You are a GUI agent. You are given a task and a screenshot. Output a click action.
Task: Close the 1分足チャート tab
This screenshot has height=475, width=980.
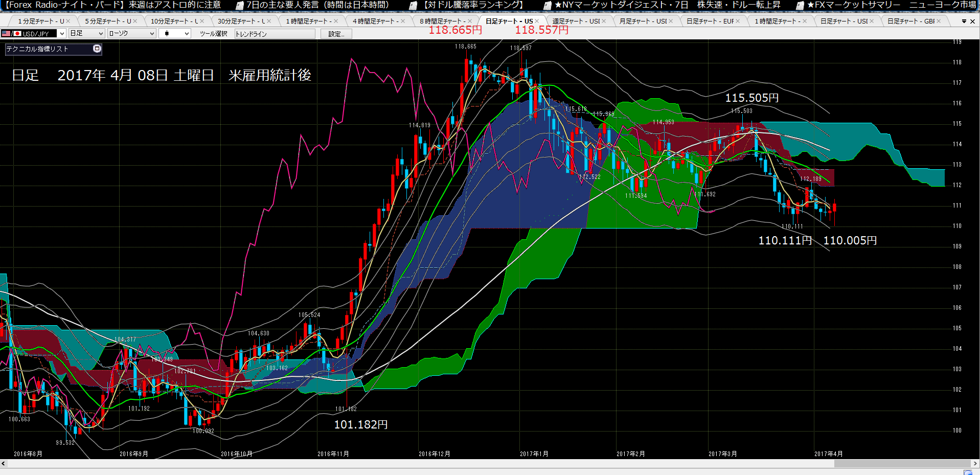(x=68, y=21)
